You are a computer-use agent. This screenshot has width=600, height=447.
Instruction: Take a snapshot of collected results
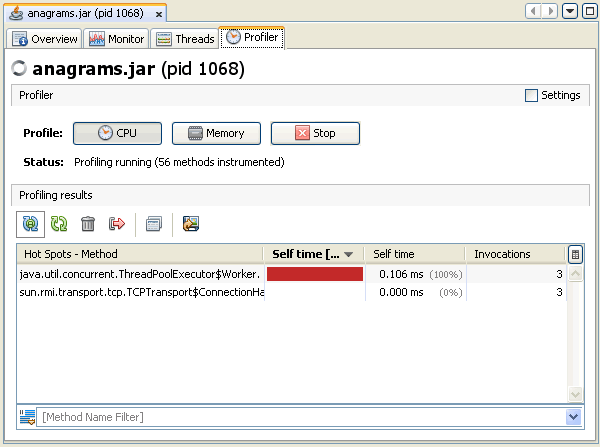click(153, 224)
